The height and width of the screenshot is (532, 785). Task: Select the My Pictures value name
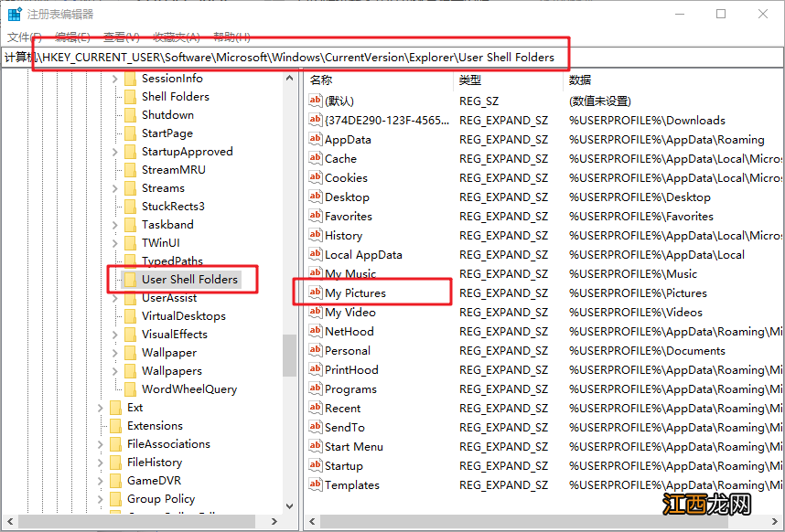coord(356,293)
